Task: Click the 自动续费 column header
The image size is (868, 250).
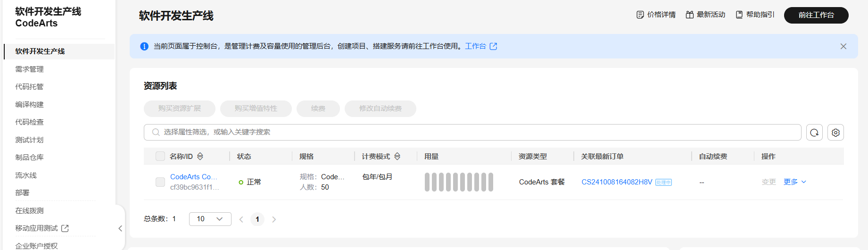Action: pos(713,156)
